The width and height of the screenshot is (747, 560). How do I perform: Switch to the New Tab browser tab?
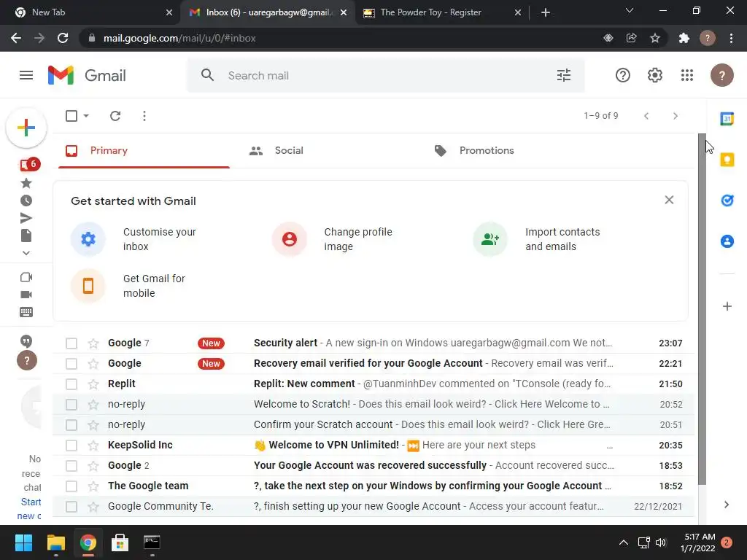pos(90,12)
